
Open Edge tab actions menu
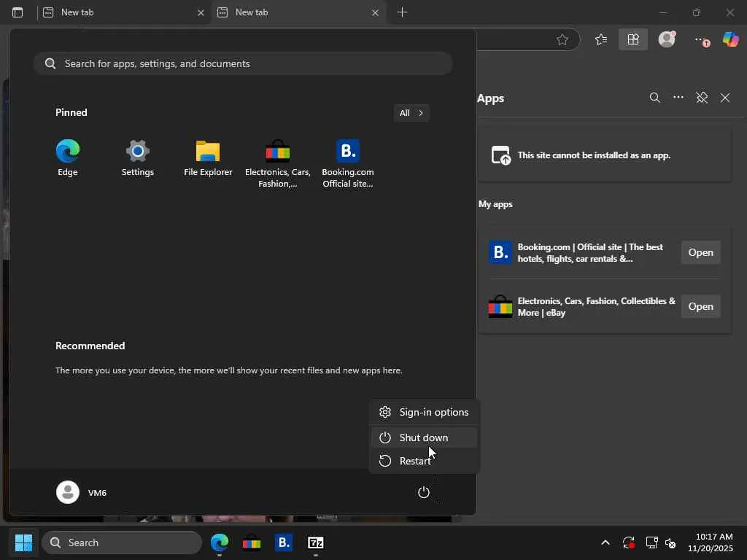click(x=18, y=12)
